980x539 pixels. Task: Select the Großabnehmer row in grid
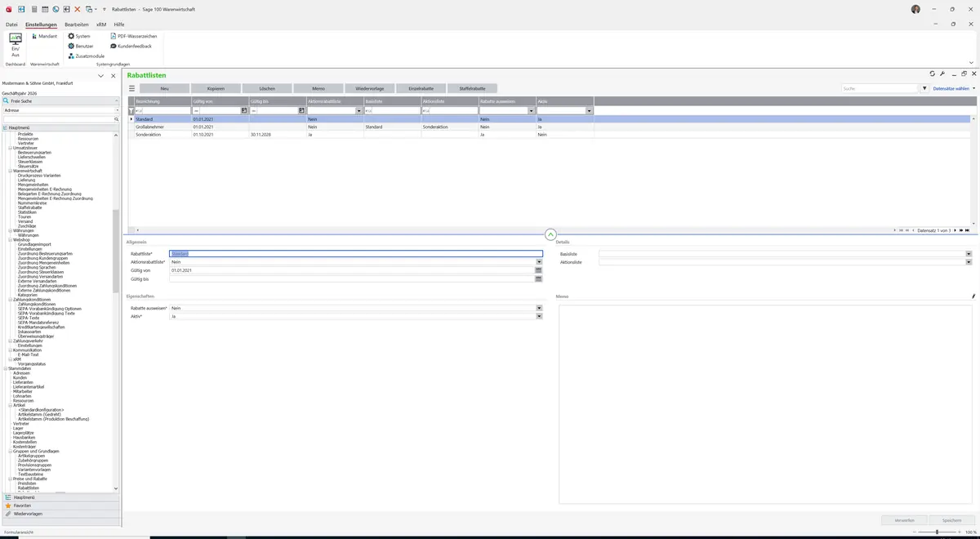point(549,127)
